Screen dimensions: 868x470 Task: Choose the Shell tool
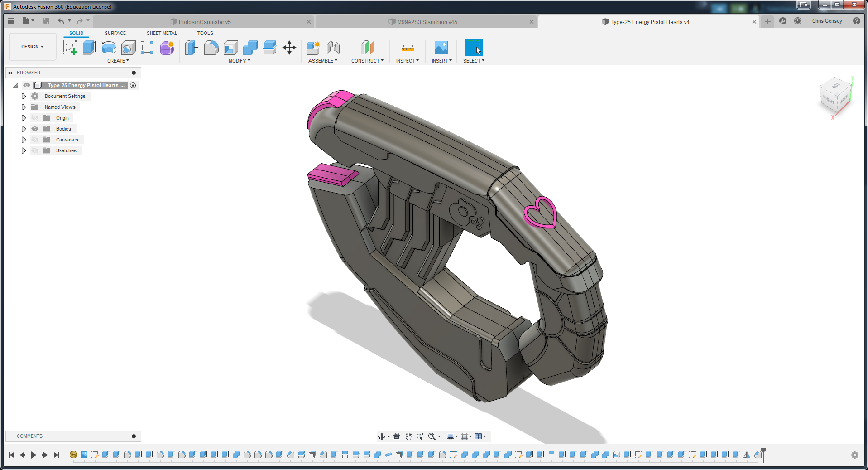click(x=230, y=48)
